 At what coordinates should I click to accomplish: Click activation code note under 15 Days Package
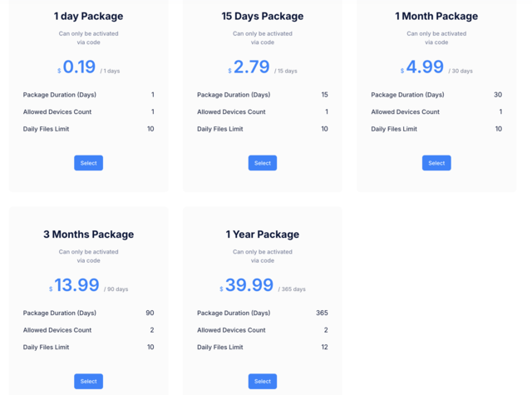[x=263, y=37]
